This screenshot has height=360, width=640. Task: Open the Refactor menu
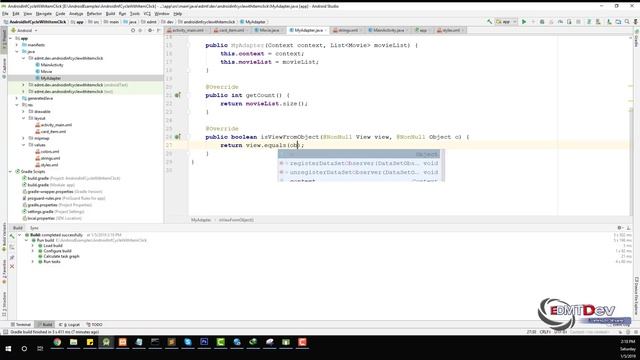(94, 13)
